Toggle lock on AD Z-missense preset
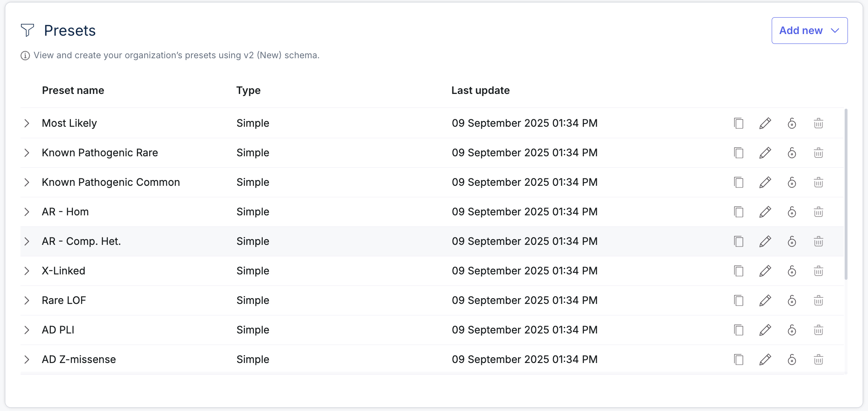 pos(792,359)
